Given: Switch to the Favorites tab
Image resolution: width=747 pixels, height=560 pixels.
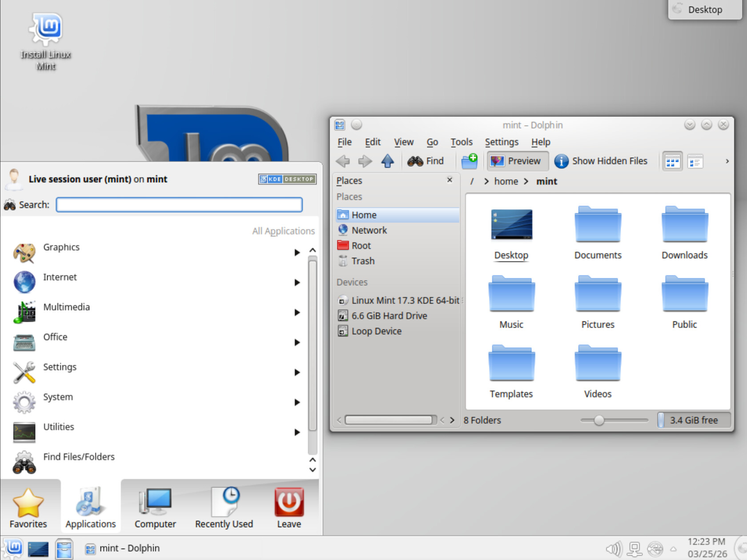Looking at the screenshot, I should [x=28, y=508].
